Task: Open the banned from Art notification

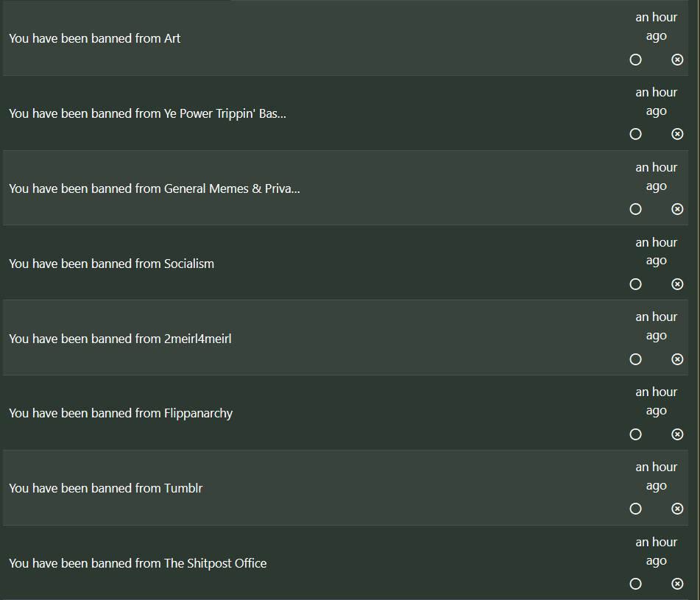Action: pos(95,38)
